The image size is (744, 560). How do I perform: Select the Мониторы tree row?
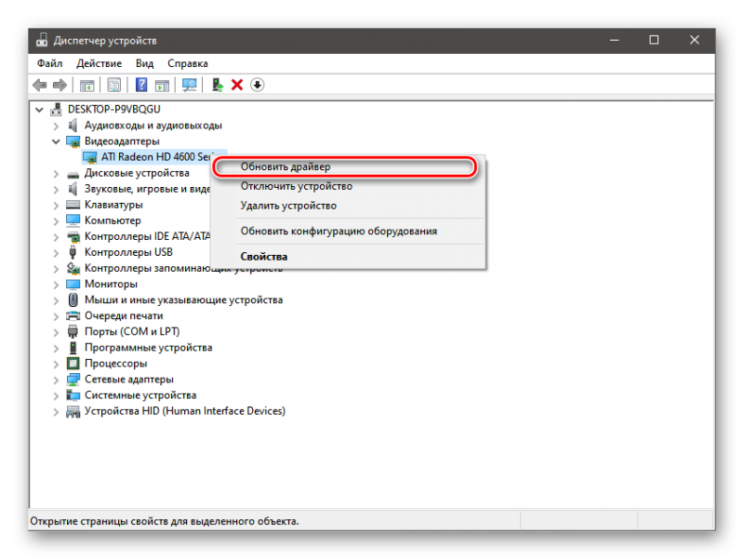coord(111,285)
